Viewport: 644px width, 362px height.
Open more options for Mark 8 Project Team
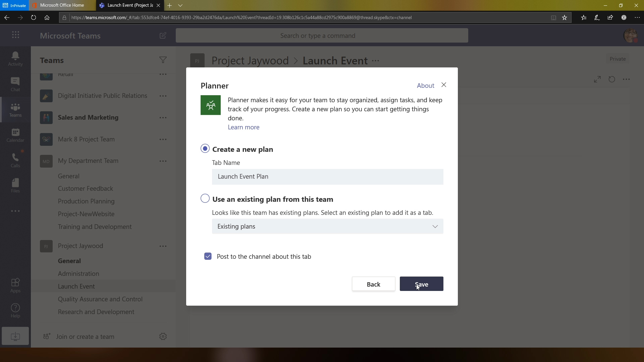(x=163, y=139)
